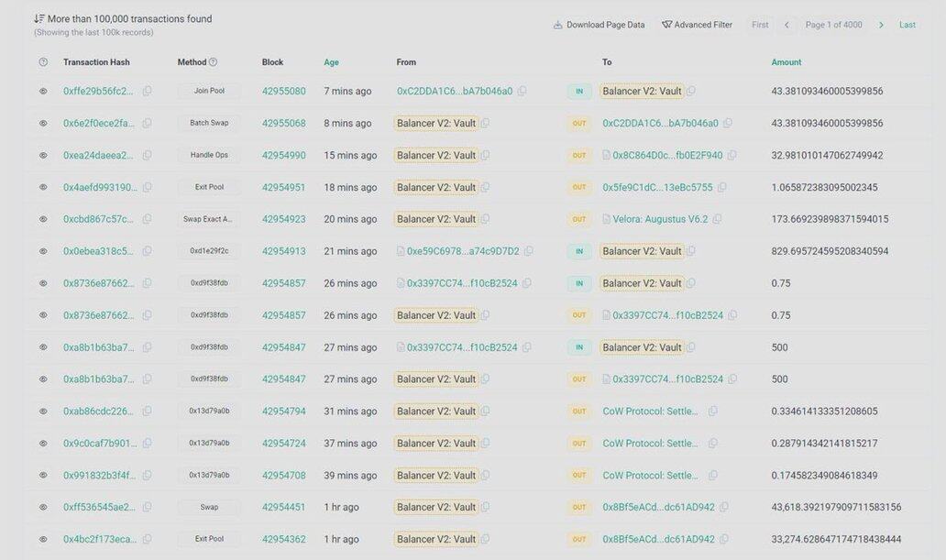Copy transaction hash 0xff536545ae2
This screenshot has height=560, width=946.
click(147, 507)
